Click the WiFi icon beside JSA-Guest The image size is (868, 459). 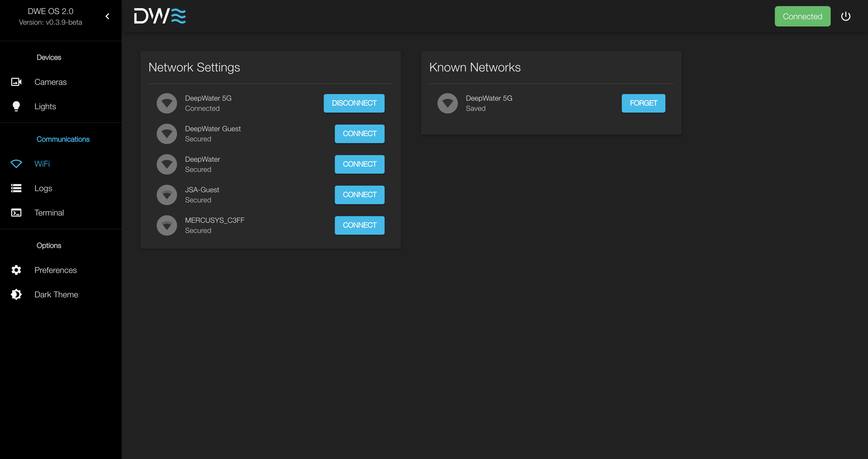pyautogui.click(x=167, y=195)
